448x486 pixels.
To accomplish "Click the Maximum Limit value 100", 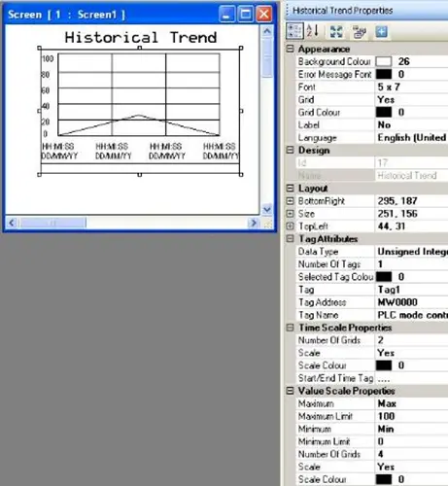I will [x=386, y=416].
